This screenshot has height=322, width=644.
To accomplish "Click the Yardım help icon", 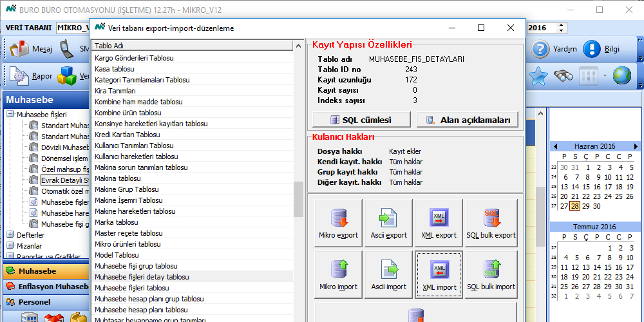I will pyautogui.click(x=554, y=49).
